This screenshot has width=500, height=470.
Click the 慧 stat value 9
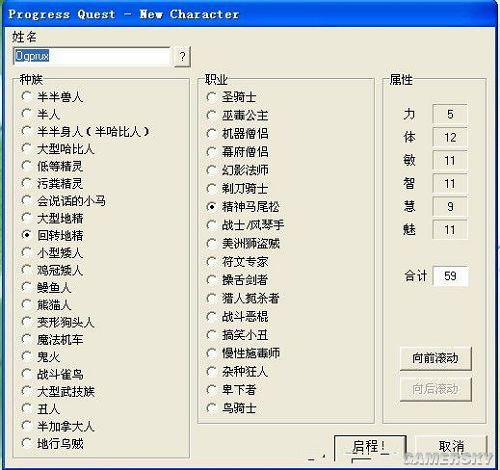[x=450, y=207]
